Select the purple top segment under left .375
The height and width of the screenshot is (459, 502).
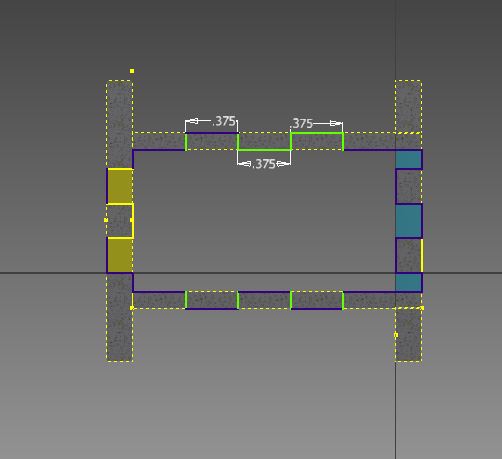coord(212,133)
